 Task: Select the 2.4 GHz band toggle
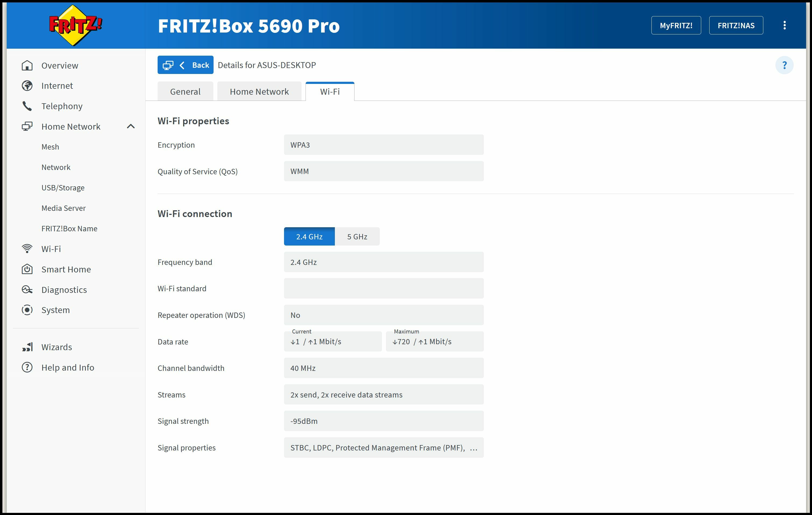click(x=309, y=237)
